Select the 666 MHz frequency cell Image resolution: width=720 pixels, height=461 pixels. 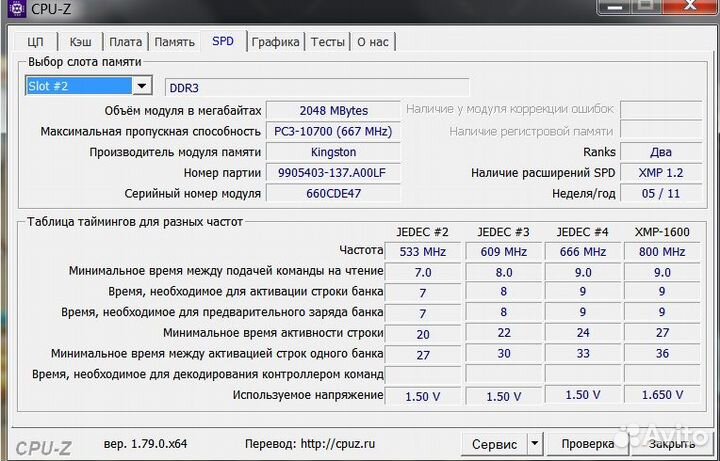tap(583, 252)
